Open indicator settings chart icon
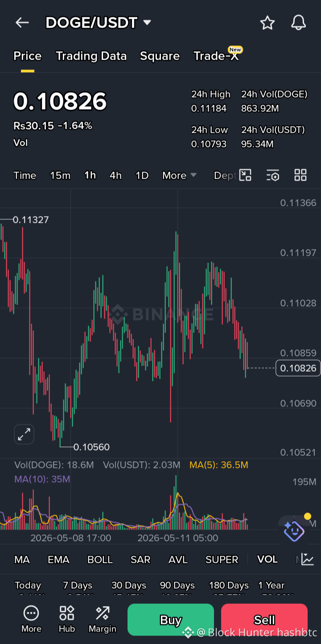The image size is (321, 644). point(308,559)
